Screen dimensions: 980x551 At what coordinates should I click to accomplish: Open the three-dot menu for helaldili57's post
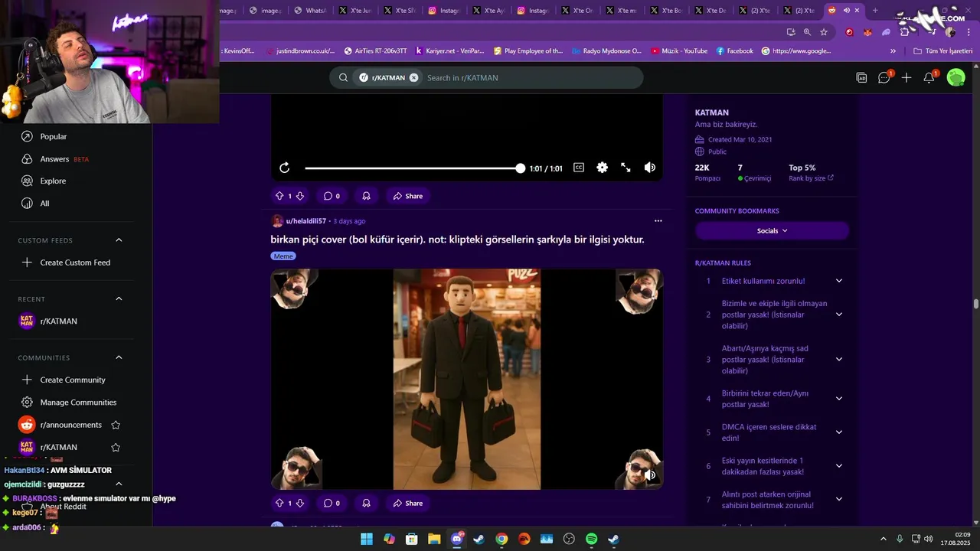(658, 221)
